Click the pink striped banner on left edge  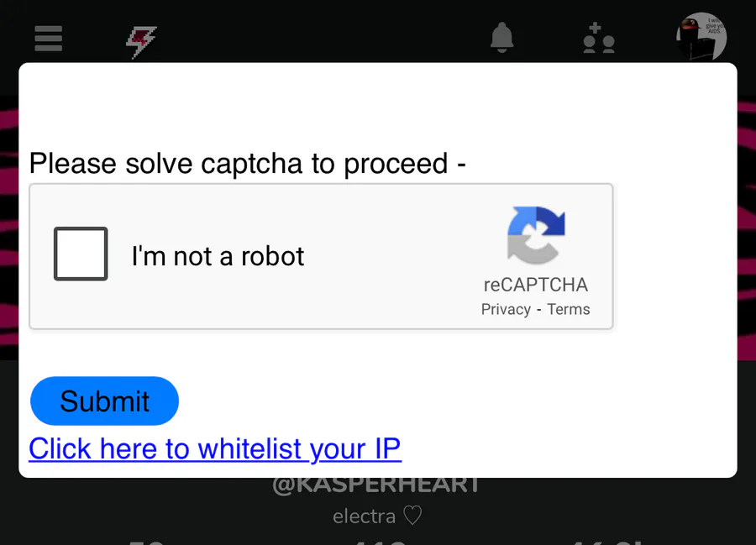pyautogui.click(x=9, y=227)
